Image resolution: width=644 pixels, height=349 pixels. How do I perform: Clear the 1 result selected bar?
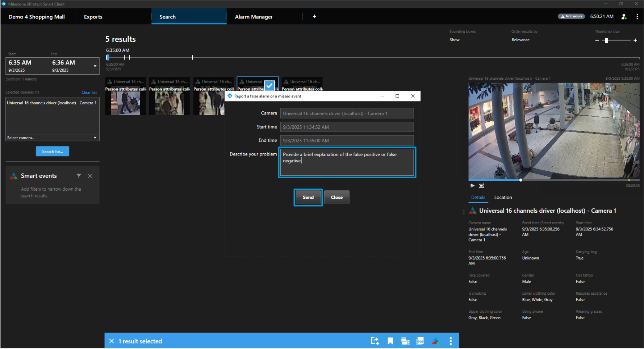click(x=112, y=341)
